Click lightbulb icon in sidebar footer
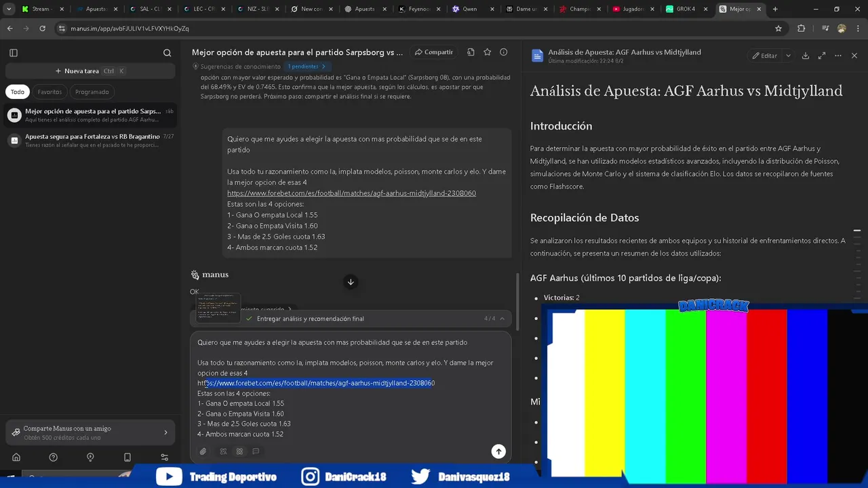This screenshot has width=868, height=488. click(x=90, y=457)
